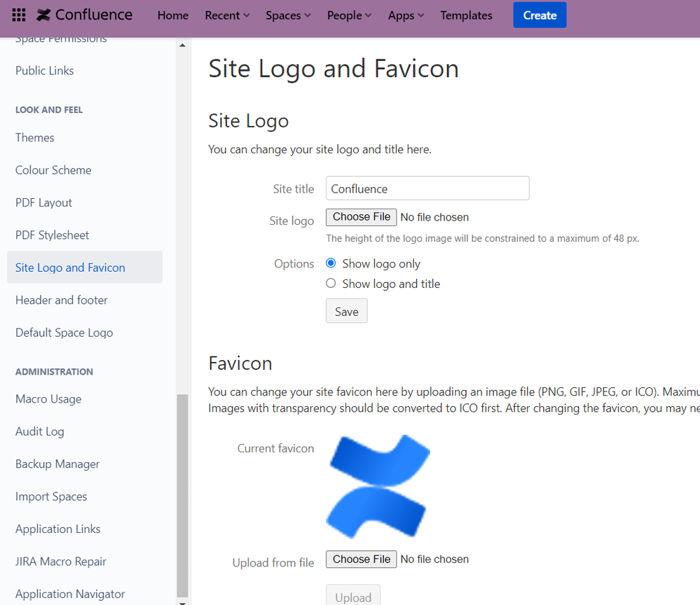700x605 pixels.
Task: Select Colour Scheme in the sidebar
Action: (53, 169)
